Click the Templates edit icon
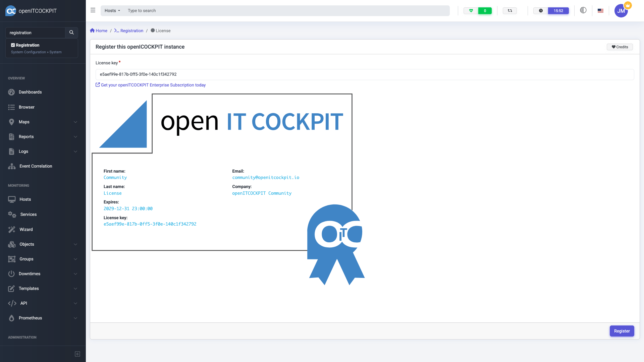Screen dimensions: 644x362 click(11, 289)
